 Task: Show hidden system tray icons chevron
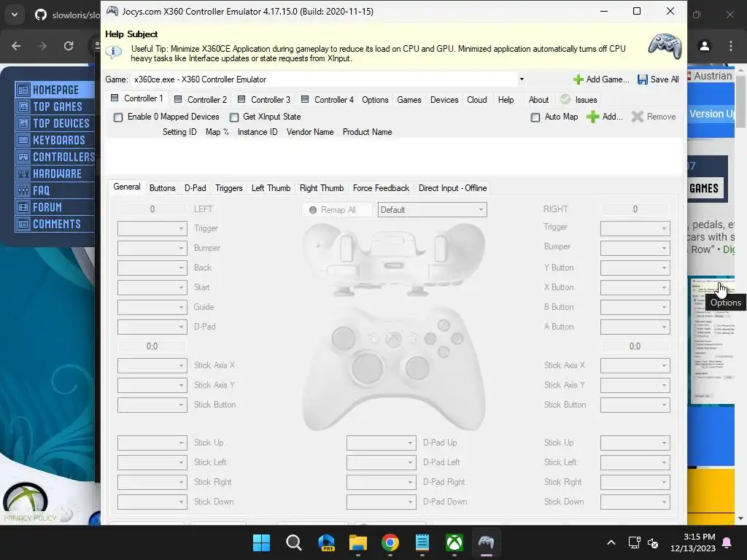click(x=611, y=542)
